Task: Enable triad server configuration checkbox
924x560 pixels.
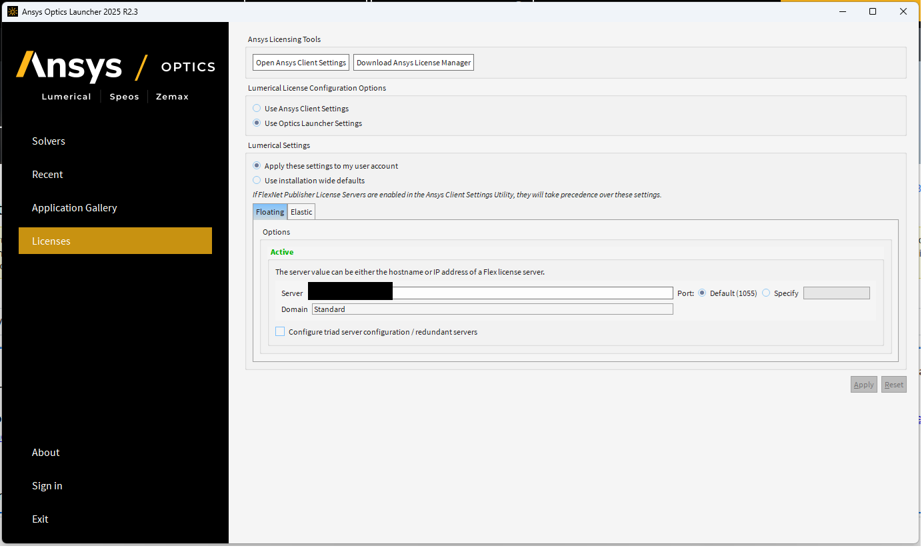Action: pos(280,332)
